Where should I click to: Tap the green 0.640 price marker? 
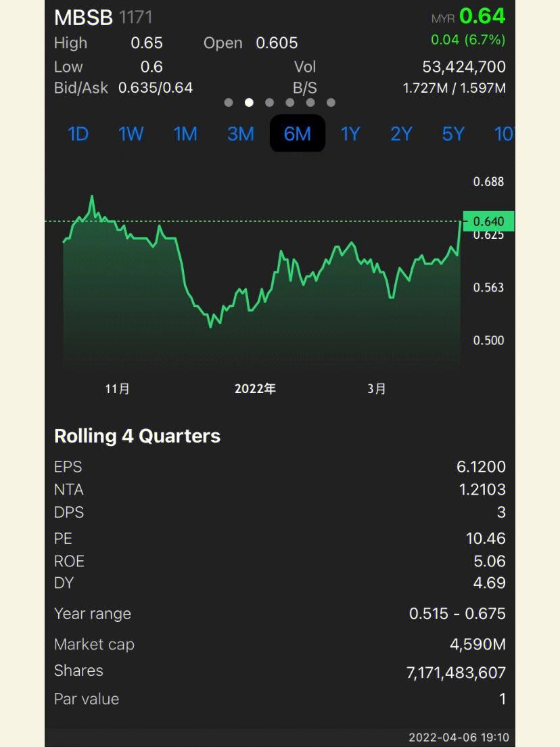(x=488, y=221)
